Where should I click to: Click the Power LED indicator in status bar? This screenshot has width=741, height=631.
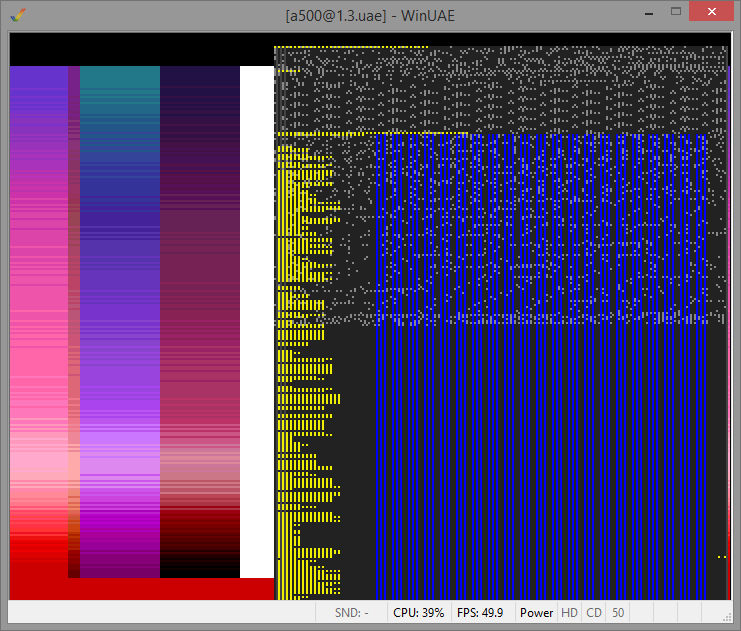point(536,613)
